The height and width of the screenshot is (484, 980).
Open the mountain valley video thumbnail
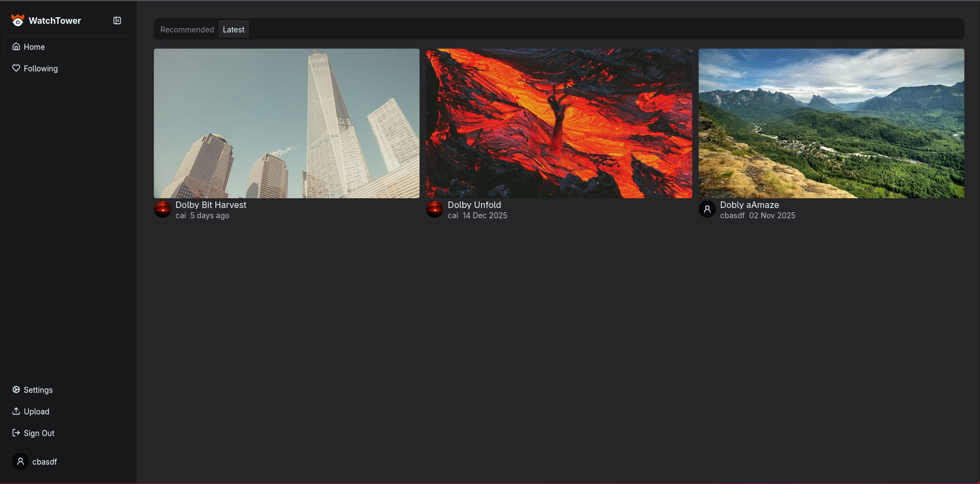point(831,123)
